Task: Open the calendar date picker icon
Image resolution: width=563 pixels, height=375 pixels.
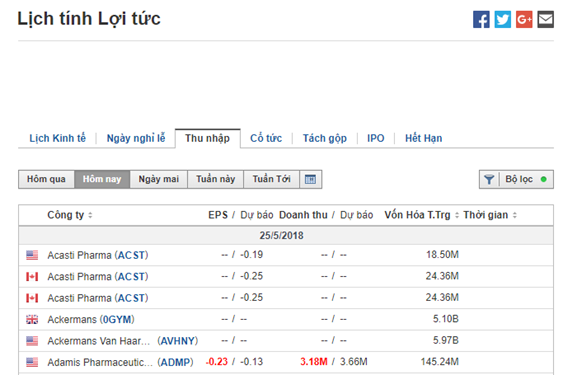Action: click(310, 179)
